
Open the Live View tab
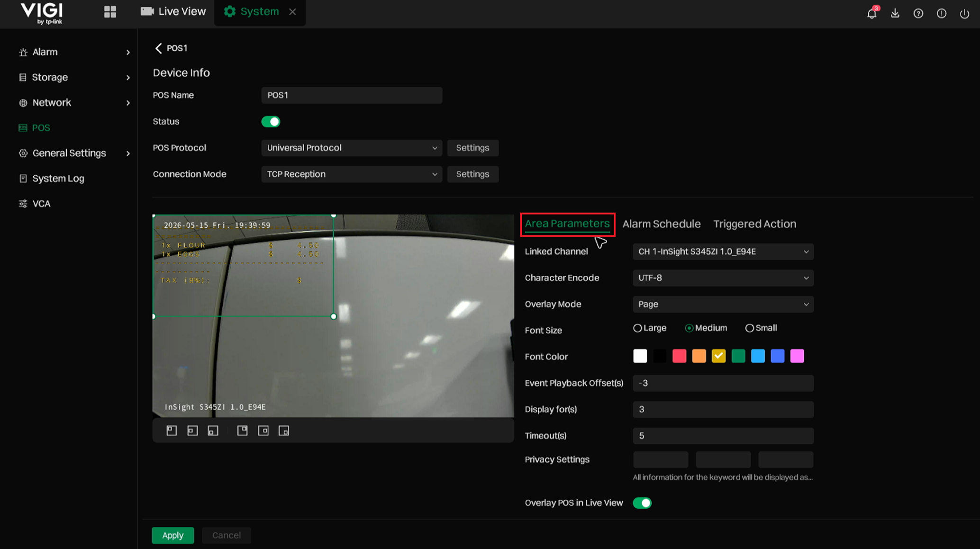[173, 11]
